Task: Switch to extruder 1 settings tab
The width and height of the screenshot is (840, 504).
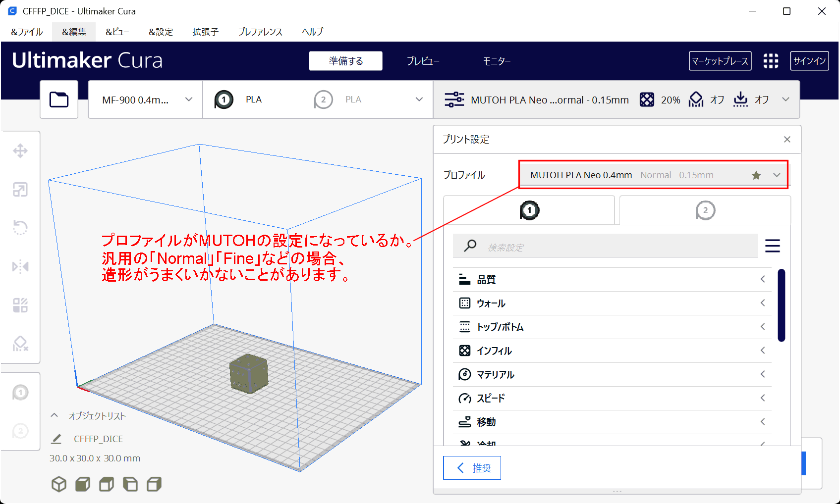Action: pos(529,210)
